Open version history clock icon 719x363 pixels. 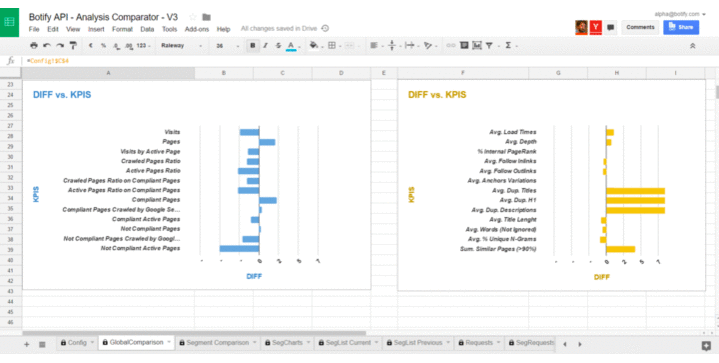[x=325, y=28]
